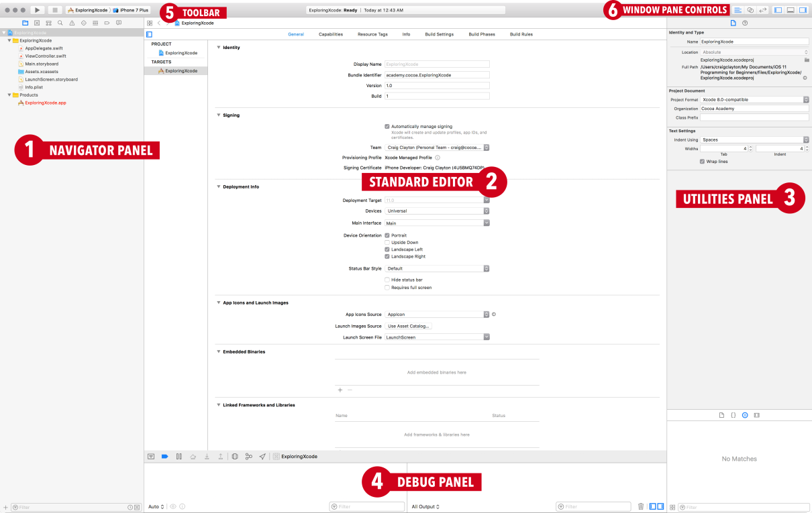Viewport: 812px width, 513px height.
Task: Click the Bundle Identifier text field
Action: pyautogui.click(x=438, y=75)
